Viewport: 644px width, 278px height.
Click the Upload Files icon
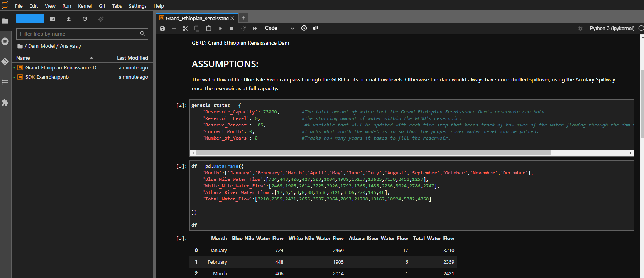pos(69,19)
